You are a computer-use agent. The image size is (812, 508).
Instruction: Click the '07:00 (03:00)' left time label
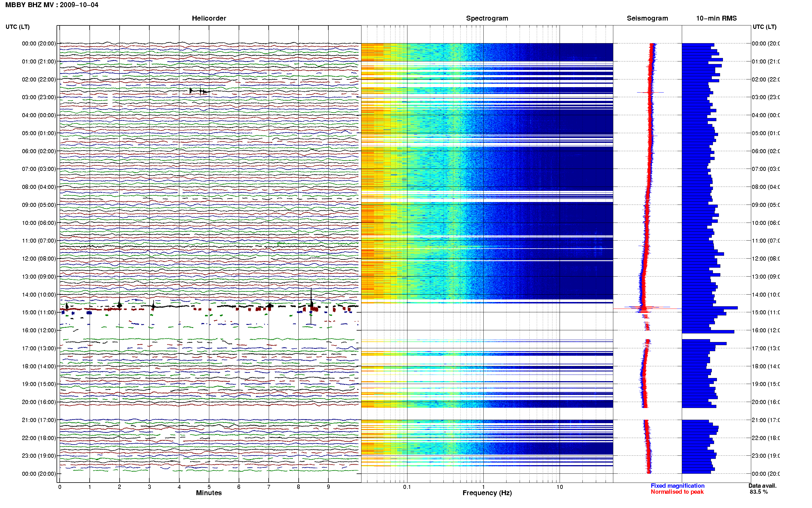[x=39, y=169]
